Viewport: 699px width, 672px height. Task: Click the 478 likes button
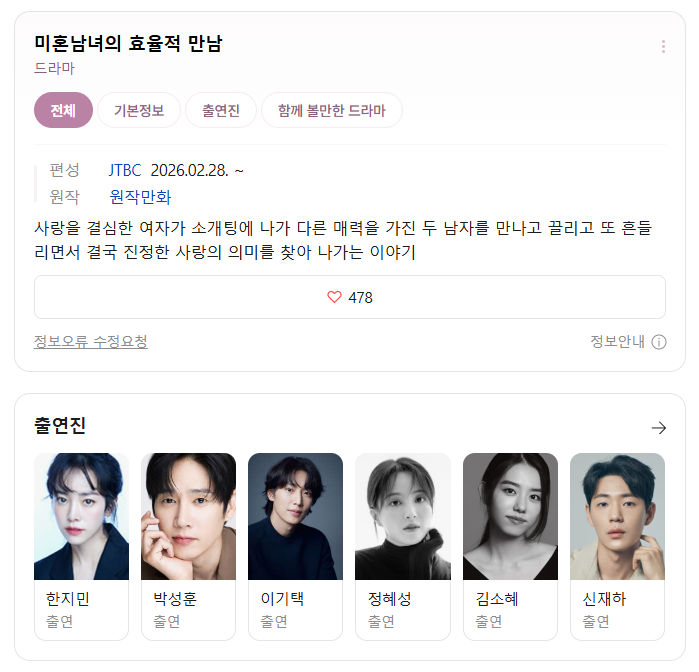tap(350, 297)
